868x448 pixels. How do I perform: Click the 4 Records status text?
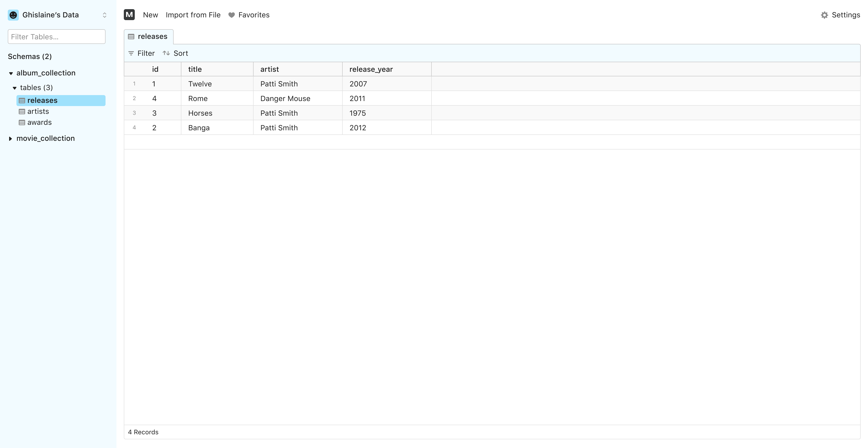pyautogui.click(x=143, y=432)
